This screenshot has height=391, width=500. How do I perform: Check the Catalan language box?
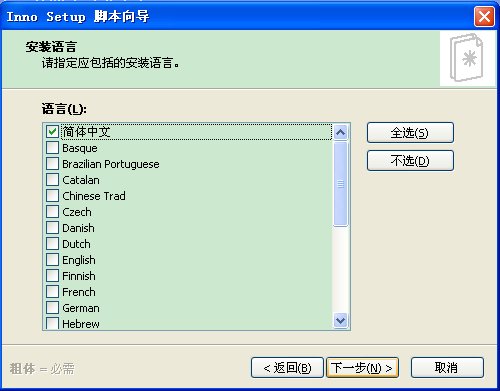click(x=52, y=180)
